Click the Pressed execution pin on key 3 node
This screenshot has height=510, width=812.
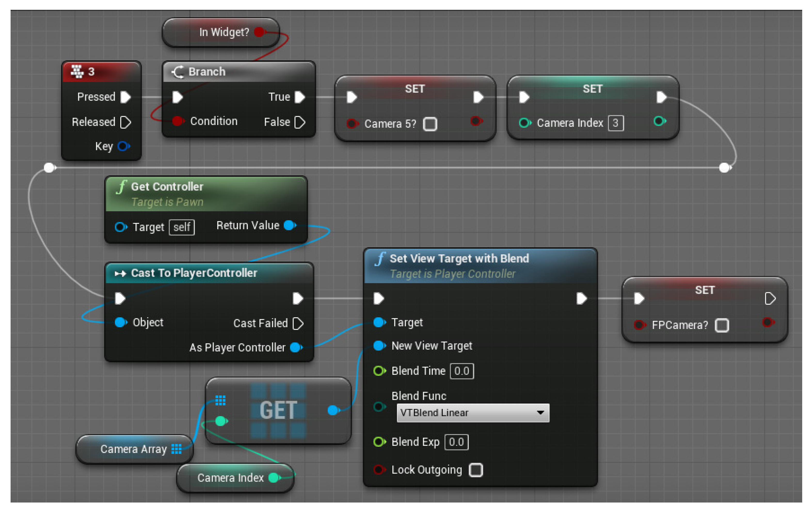(x=125, y=97)
